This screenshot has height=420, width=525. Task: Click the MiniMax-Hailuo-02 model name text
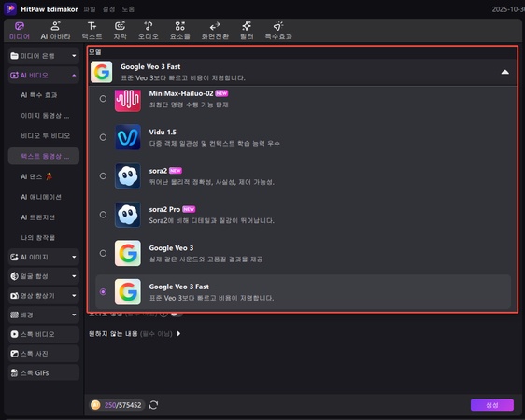[181, 93]
